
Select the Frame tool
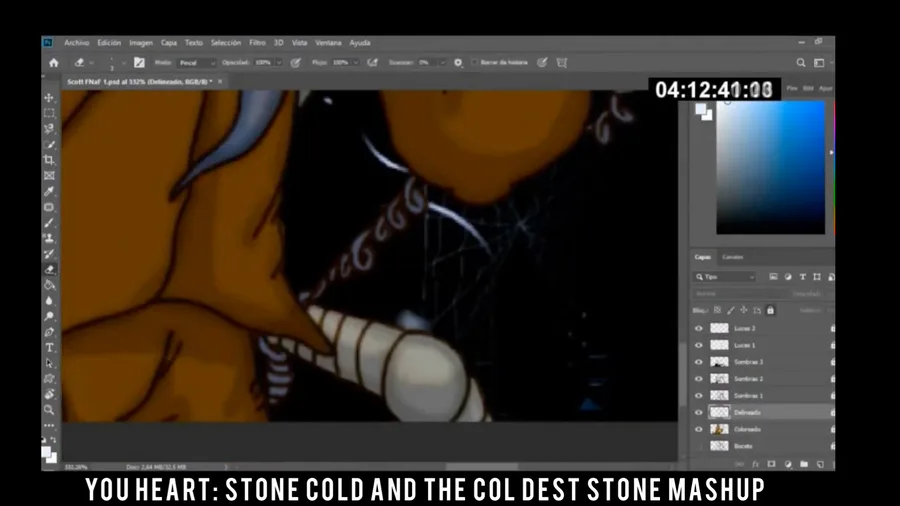(49, 176)
